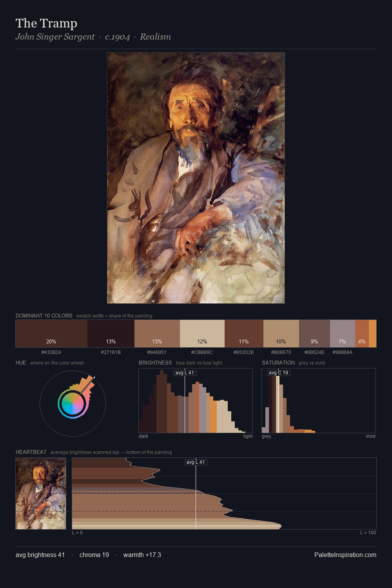The image size is (392, 588).
Task: Click the 'avg C 19' label in saturation chart
Action: tap(279, 373)
